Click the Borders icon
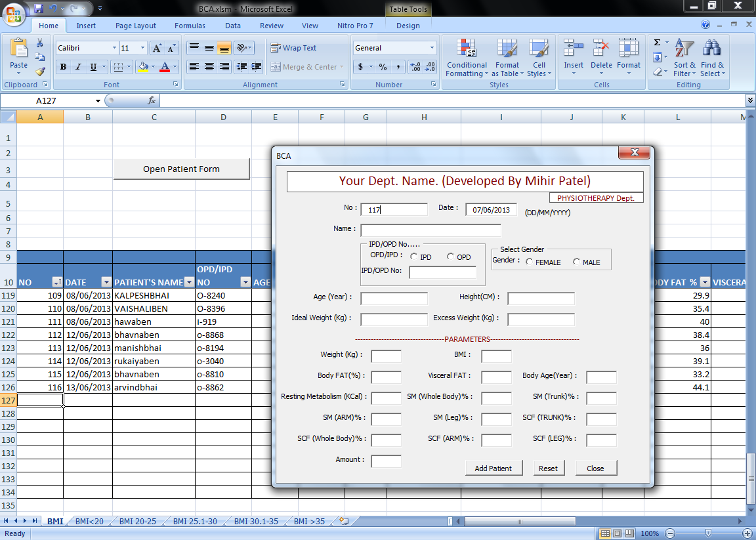This screenshot has width=756, height=540. [x=118, y=67]
